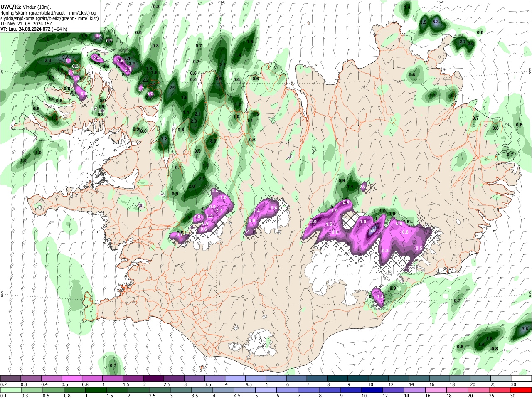The width and height of the screenshot is (532, 399).
Task: Click the '20W' longitude label
Action: point(221,2)
